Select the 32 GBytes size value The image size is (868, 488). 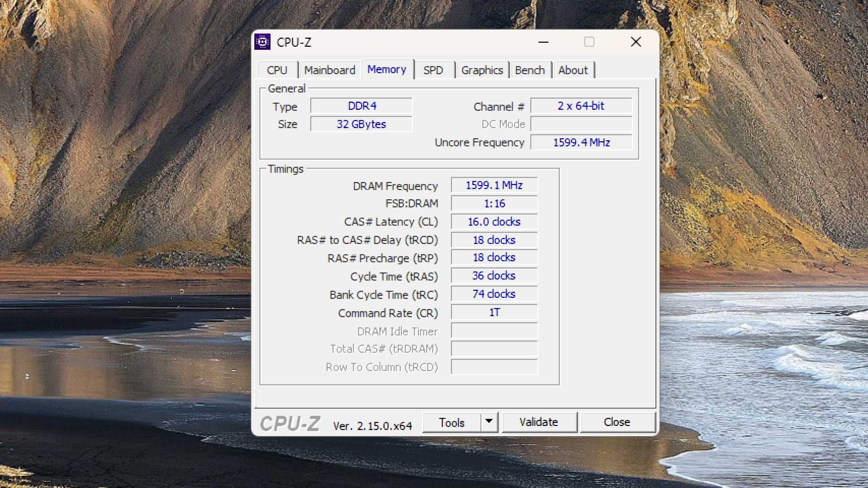361,124
